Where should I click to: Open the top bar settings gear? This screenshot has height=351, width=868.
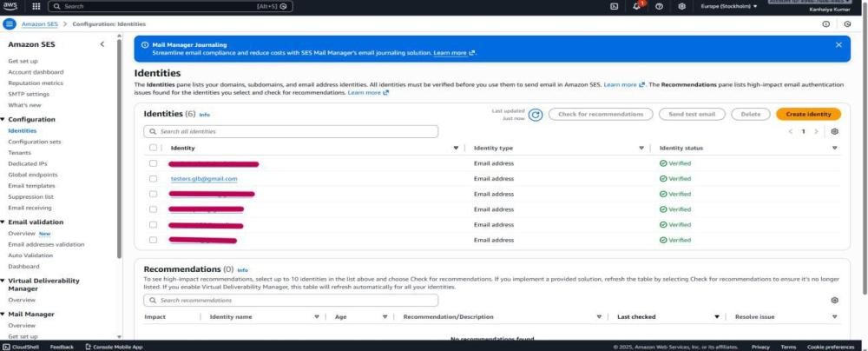pos(682,6)
